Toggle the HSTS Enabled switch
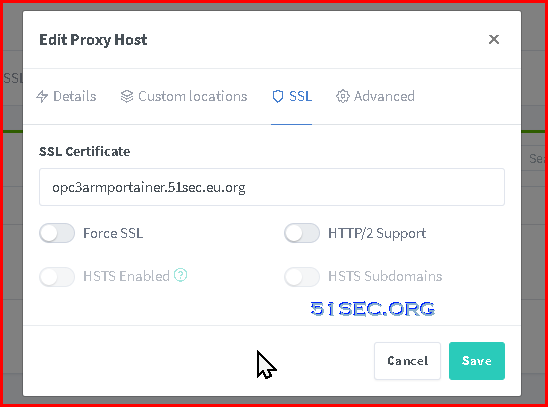548x407 pixels. point(57,277)
